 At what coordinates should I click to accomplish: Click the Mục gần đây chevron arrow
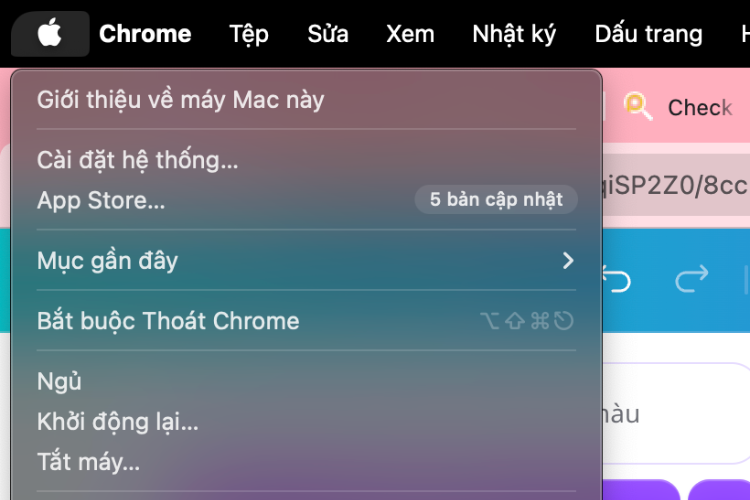[x=568, y=261]
